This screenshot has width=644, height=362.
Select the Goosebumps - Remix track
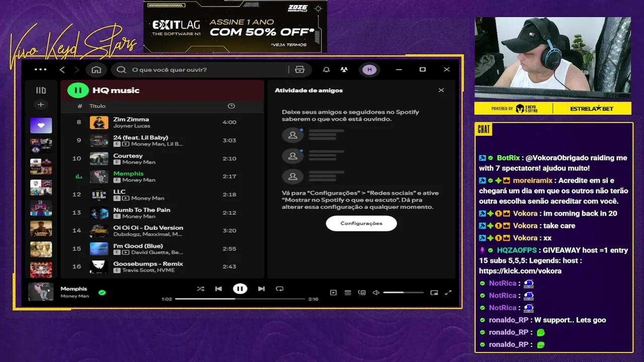tap(162, 266)
